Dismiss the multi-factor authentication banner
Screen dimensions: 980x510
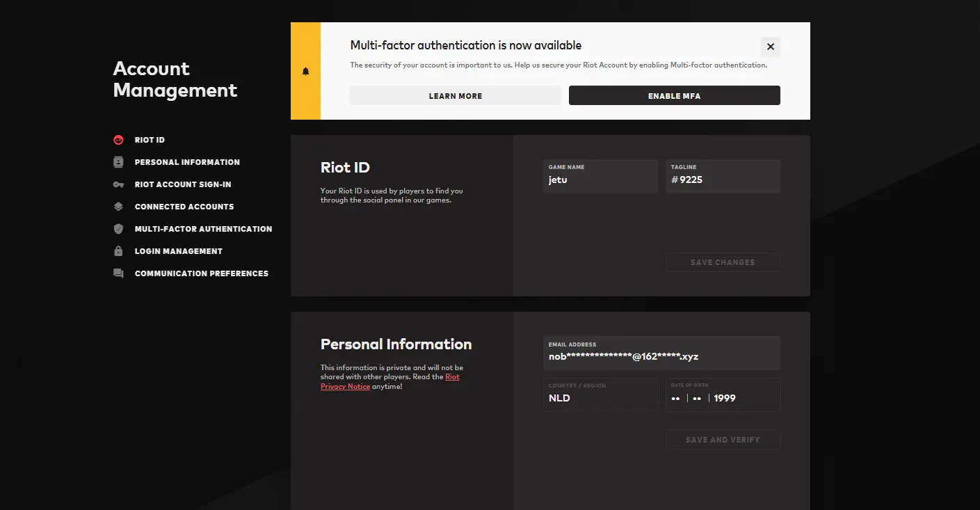770,47
